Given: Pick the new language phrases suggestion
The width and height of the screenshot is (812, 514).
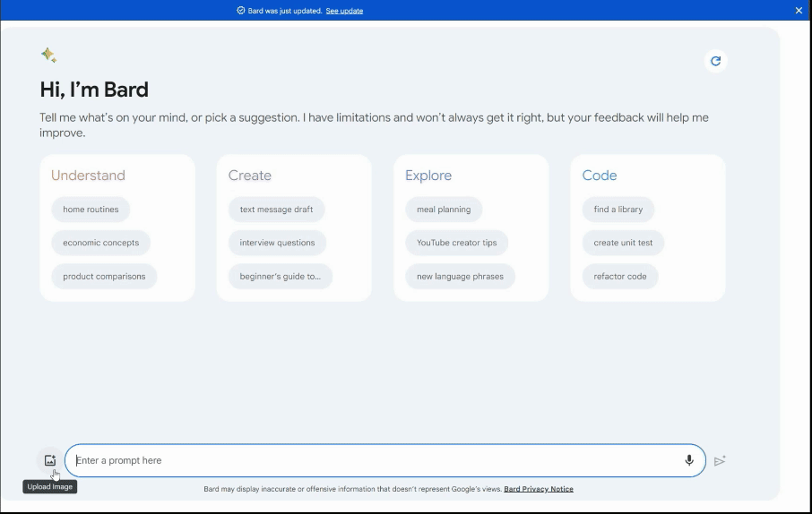Looking at the screenshot, I should pos(461,277).
